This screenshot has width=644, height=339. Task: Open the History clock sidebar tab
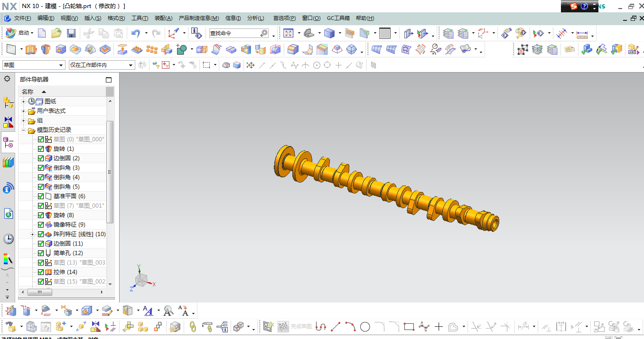point(8,238)
